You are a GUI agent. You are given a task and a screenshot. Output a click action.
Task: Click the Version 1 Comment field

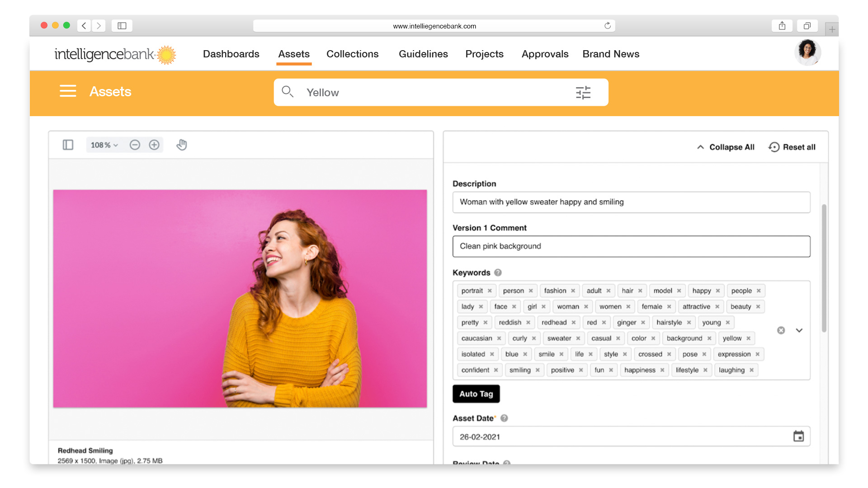(x=631, y=247)
